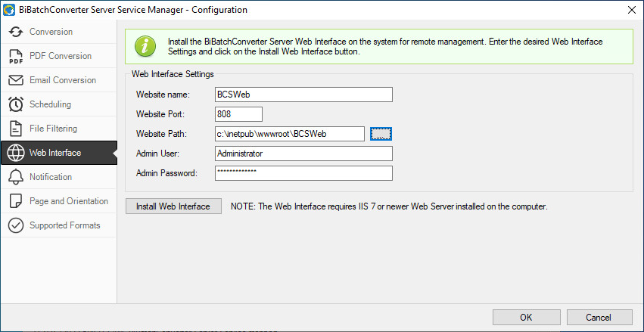Open the Conversion settings tab

point(59,32)
